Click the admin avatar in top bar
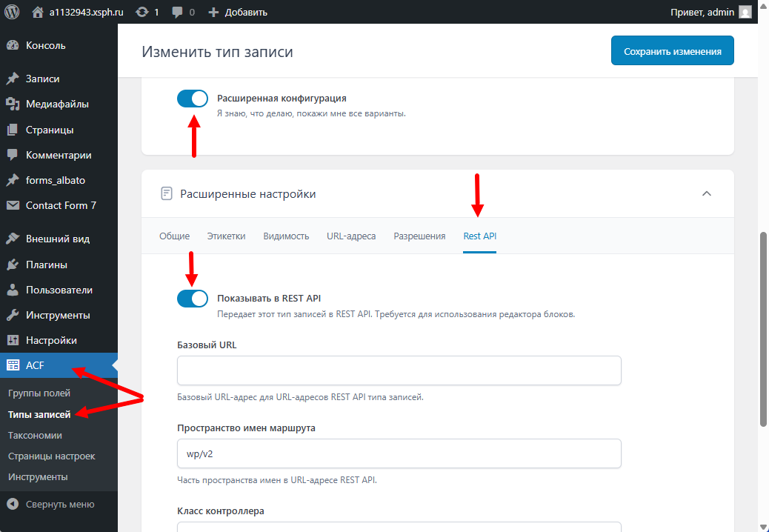 tap(745, 12)
